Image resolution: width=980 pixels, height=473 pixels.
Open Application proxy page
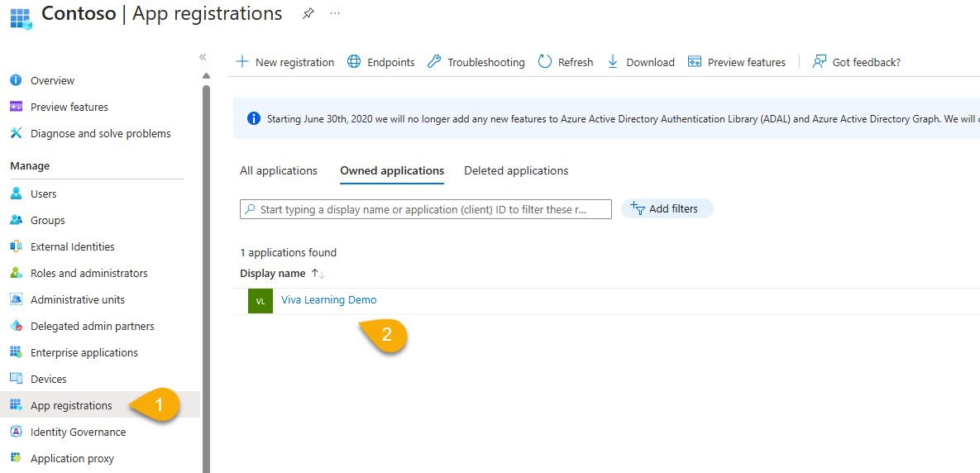point(73,458)
